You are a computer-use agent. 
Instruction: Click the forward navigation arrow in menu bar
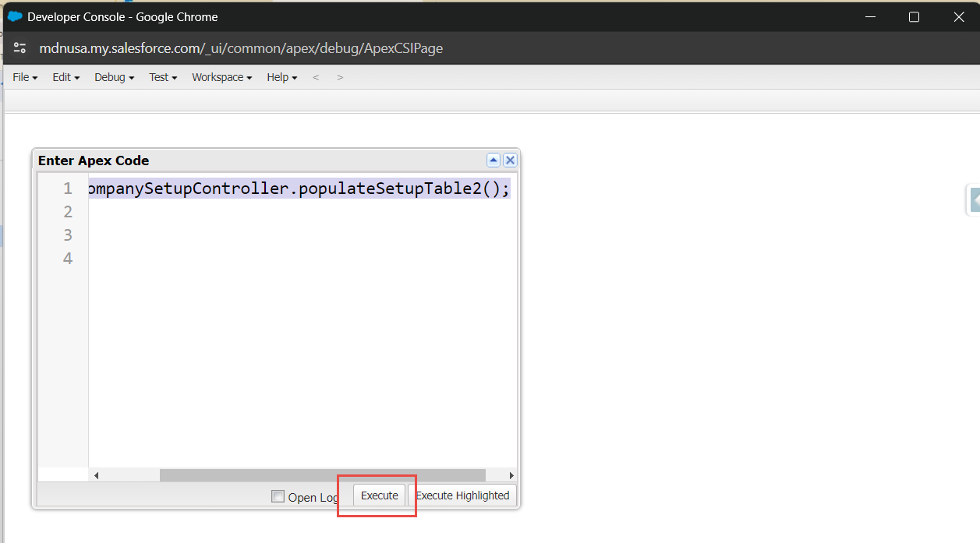[x=340, y=77]
